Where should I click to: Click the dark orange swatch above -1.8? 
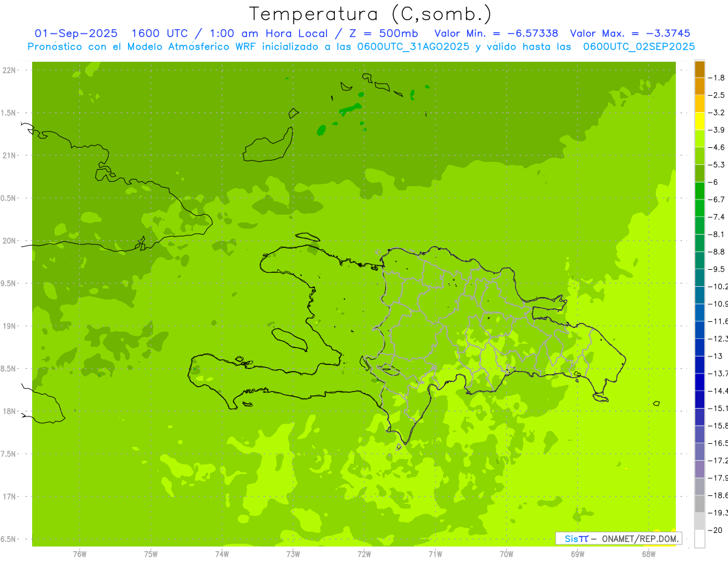point(699,70)
